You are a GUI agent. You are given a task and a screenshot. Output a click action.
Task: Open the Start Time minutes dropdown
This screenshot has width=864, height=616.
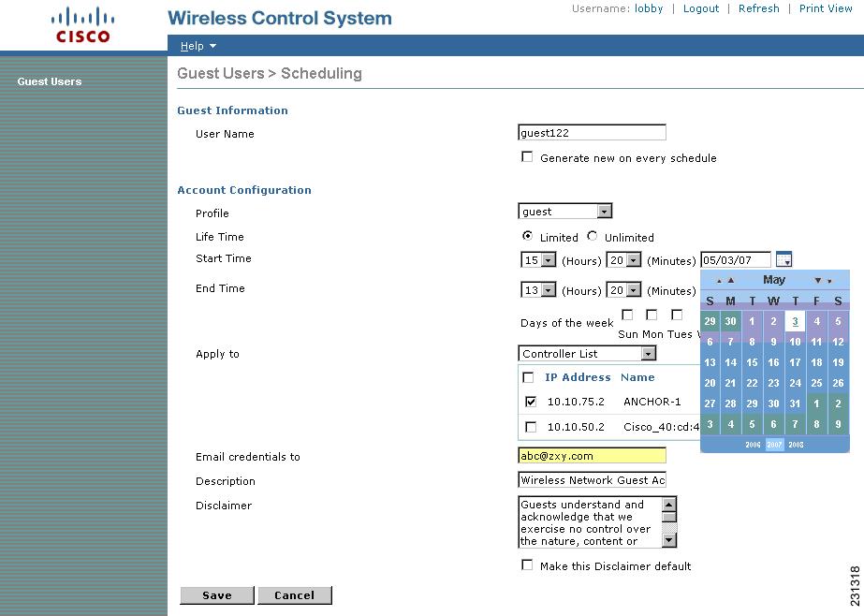point(623,260)
